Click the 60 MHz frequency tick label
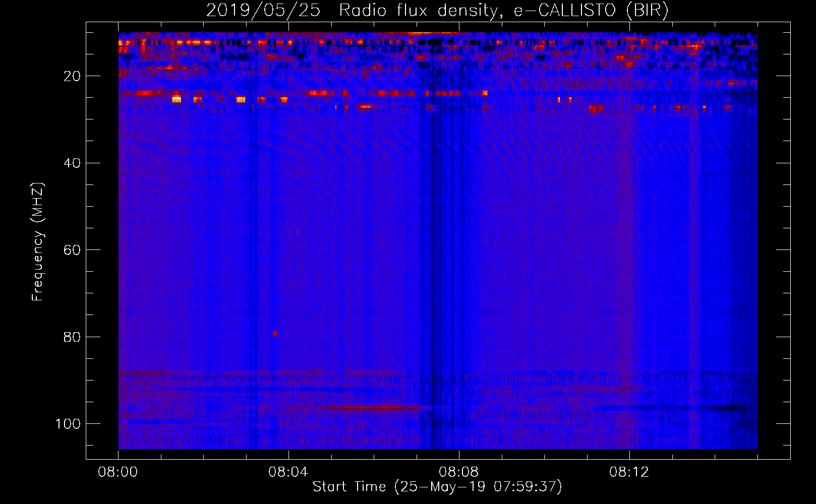Screen dimensions: 816x504 pyautogui.click(x=73, y=250)
